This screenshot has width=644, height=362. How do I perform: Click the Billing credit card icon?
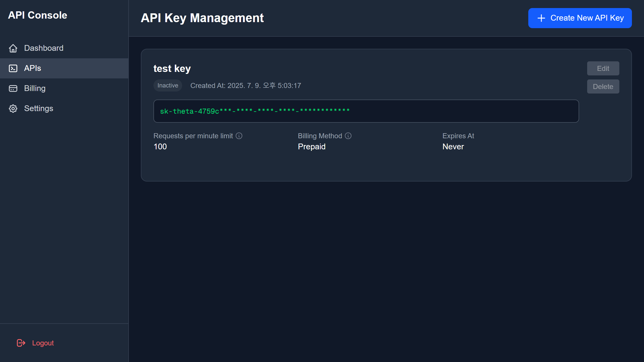pos(13,88)
